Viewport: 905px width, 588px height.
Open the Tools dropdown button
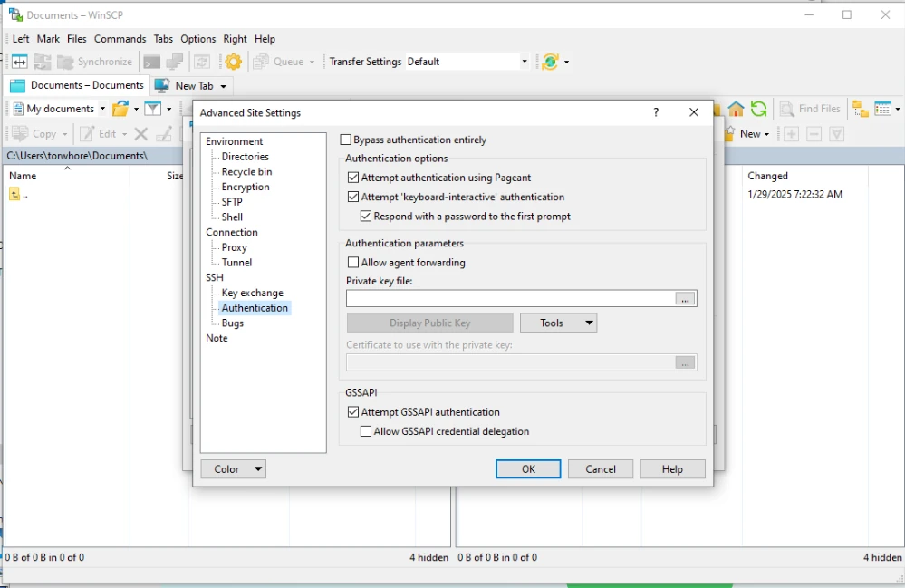[x=558, y=323]
